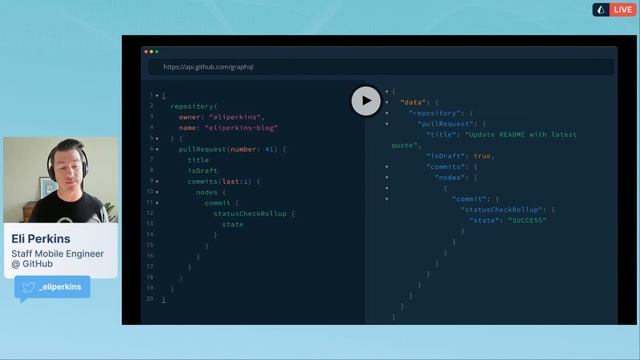Run the GraphQL query with the play button
The width and height of the screenshot is (640, 360).
366,101
